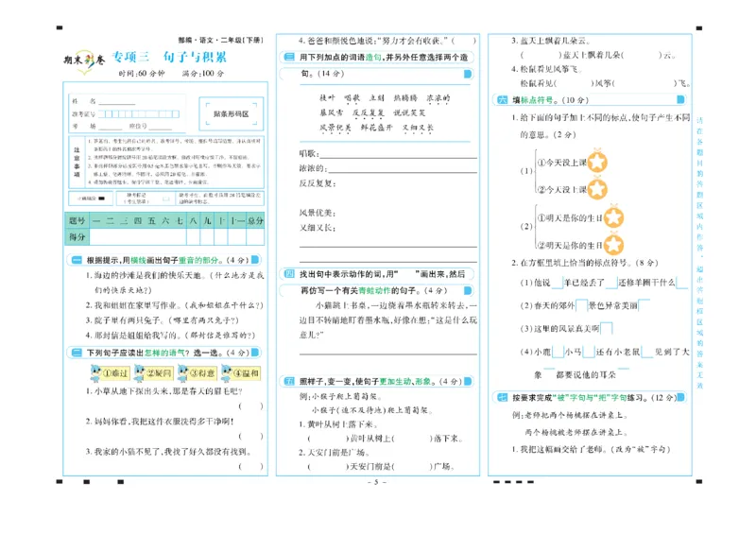Click the section badge before 根据提示,用横线画出
The height and width of the screenshot is (535, 756).
pos(77,260)
